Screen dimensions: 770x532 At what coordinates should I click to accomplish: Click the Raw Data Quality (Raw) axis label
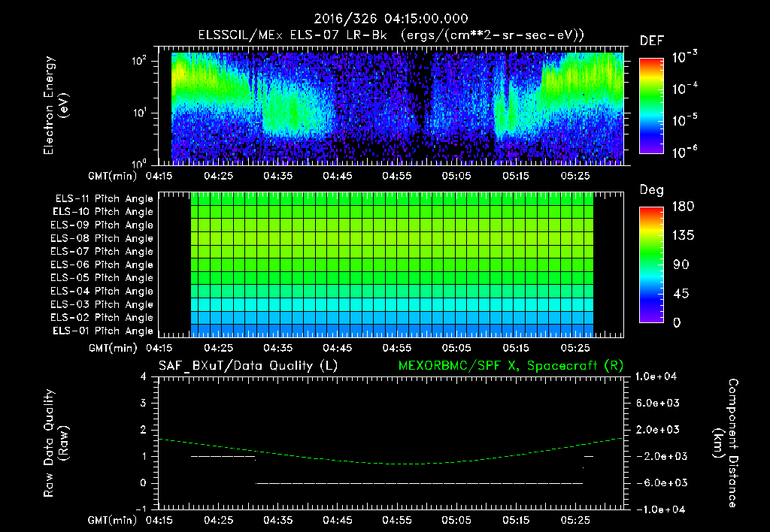click(x=56, y=443)
